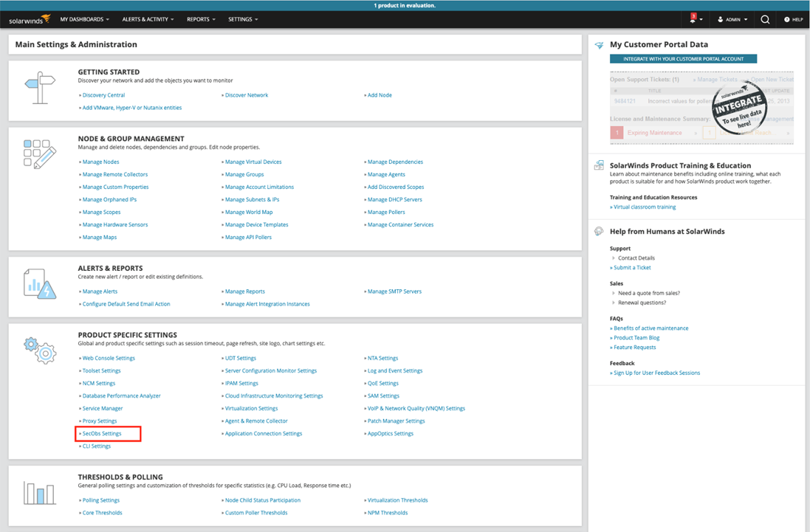Viewport: 810px width, 532px height.
Task: Open CLI Settings link
Action: 96,446
